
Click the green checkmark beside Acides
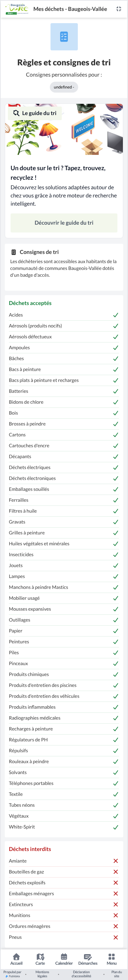click(x=115, y=315)
